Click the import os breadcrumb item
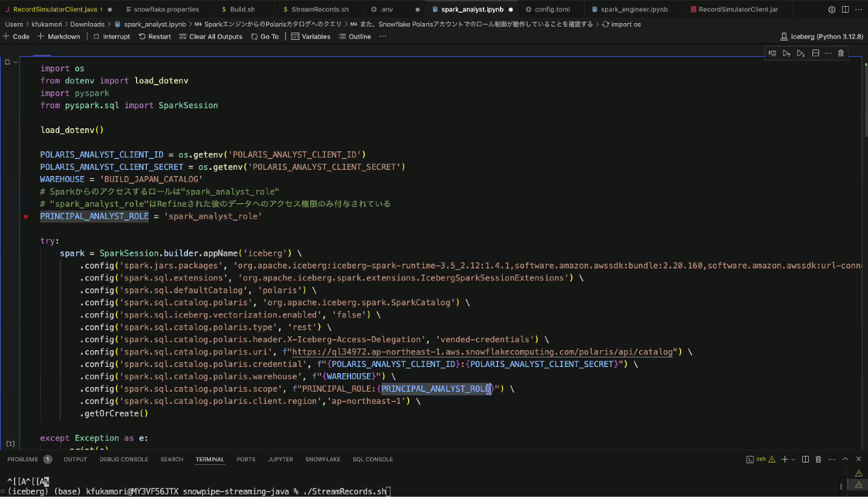The image size is (868, 497). [621, 24]
